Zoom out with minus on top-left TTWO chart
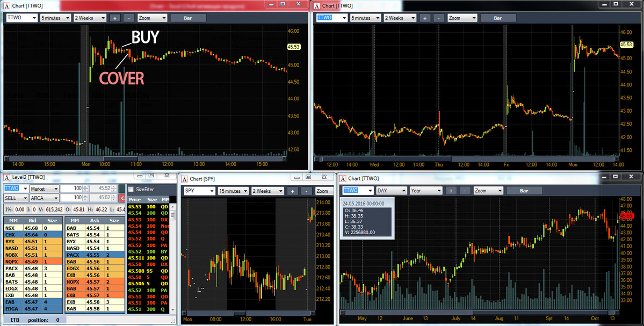This screenshot has width=644, height=326. tap(128, 18)
